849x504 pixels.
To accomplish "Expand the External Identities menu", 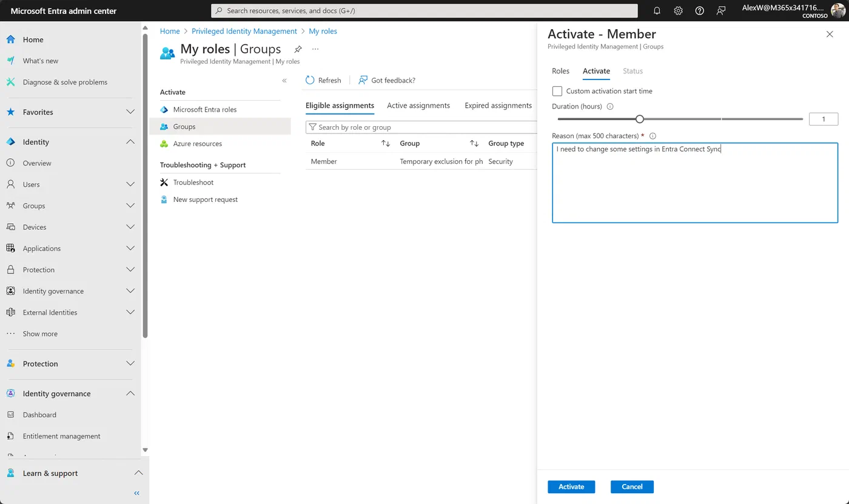I will [130, 312].
